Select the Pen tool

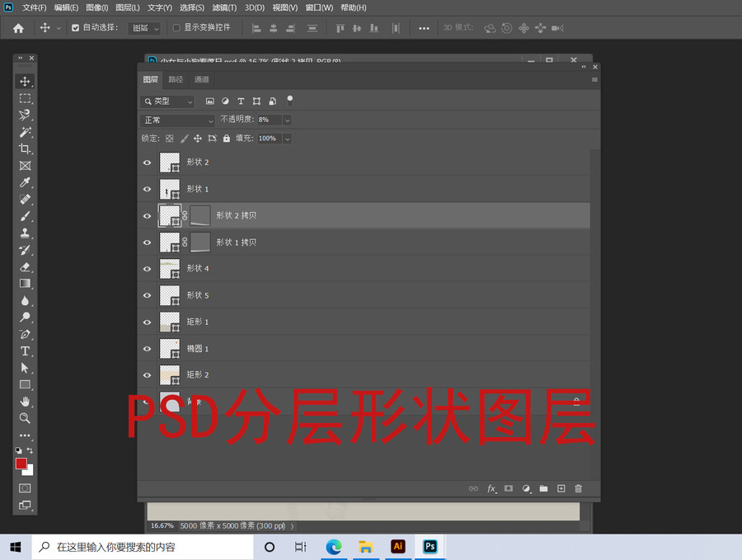25,334
